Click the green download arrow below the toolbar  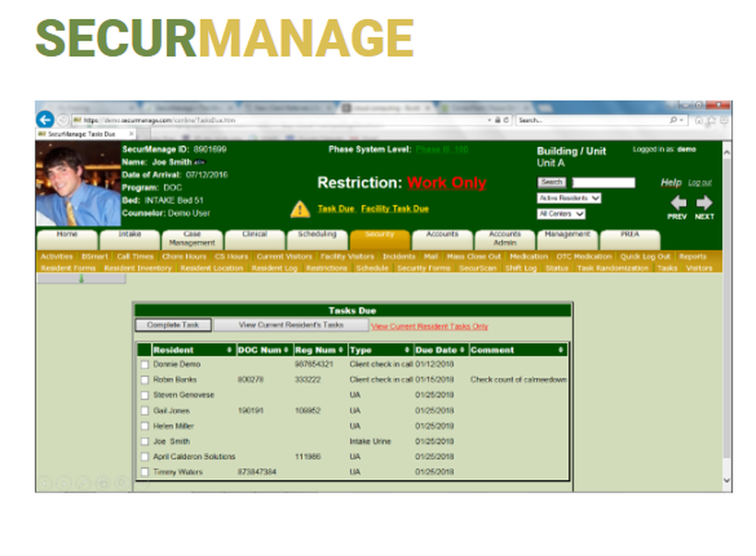(80, 280)
